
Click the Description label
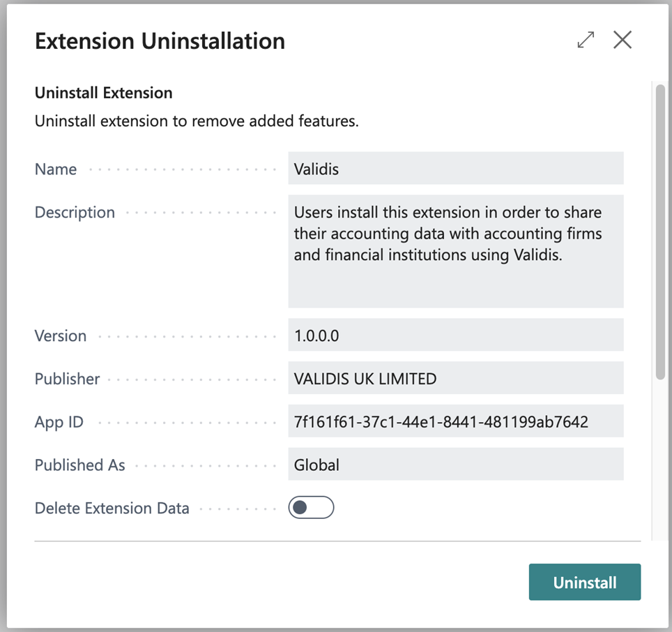click(75, 213)
